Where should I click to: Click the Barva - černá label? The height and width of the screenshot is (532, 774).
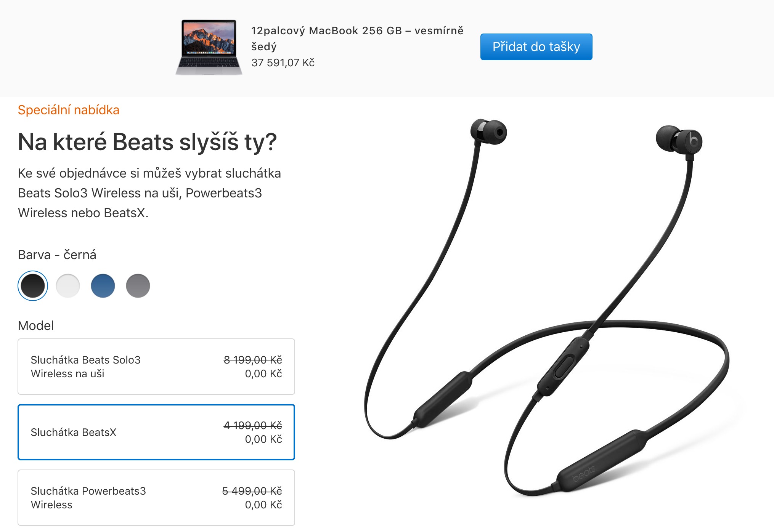coord(57,255)
